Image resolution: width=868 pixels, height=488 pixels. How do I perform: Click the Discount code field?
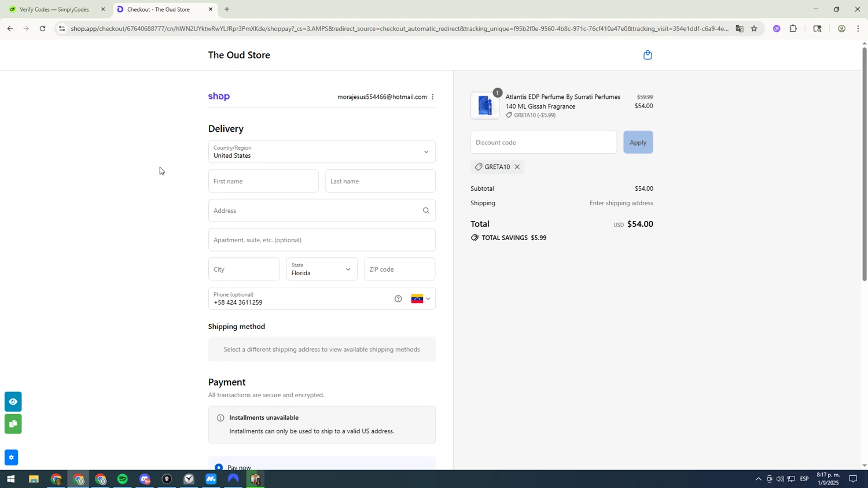543,142
